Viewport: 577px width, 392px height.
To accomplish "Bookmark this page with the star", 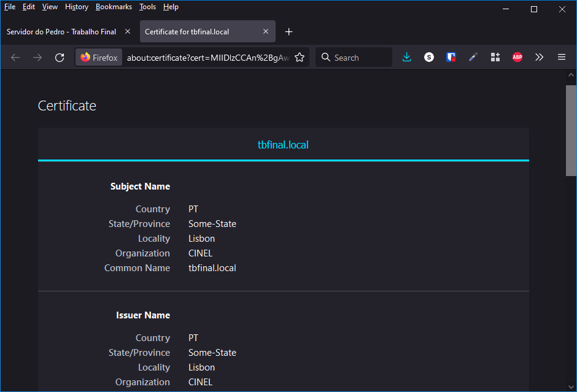I will point(300,57).
